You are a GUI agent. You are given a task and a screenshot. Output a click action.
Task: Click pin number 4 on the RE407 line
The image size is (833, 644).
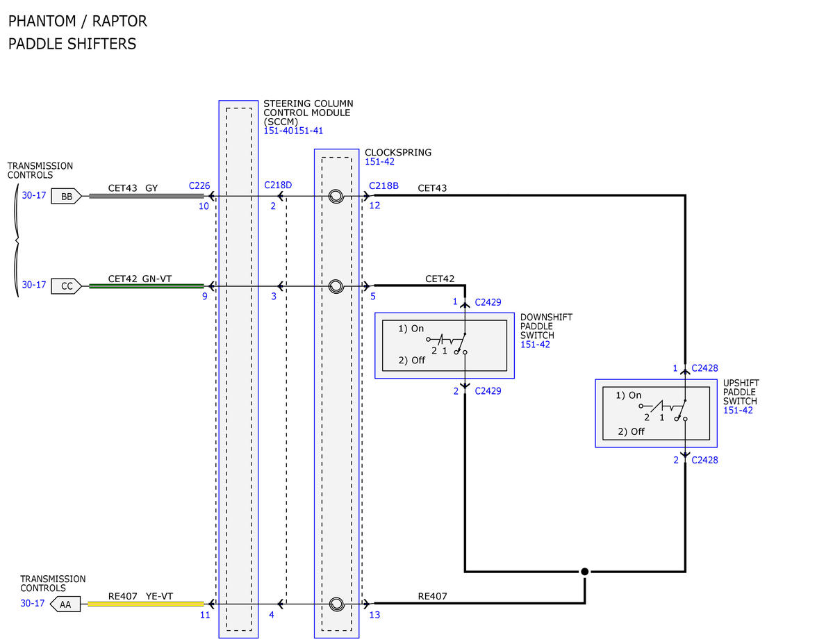pos(272,615)
